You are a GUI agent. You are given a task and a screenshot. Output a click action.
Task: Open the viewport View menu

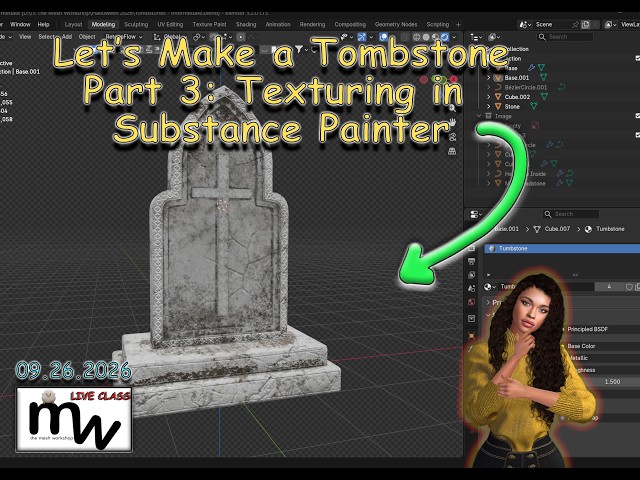(x=25, y=37)
